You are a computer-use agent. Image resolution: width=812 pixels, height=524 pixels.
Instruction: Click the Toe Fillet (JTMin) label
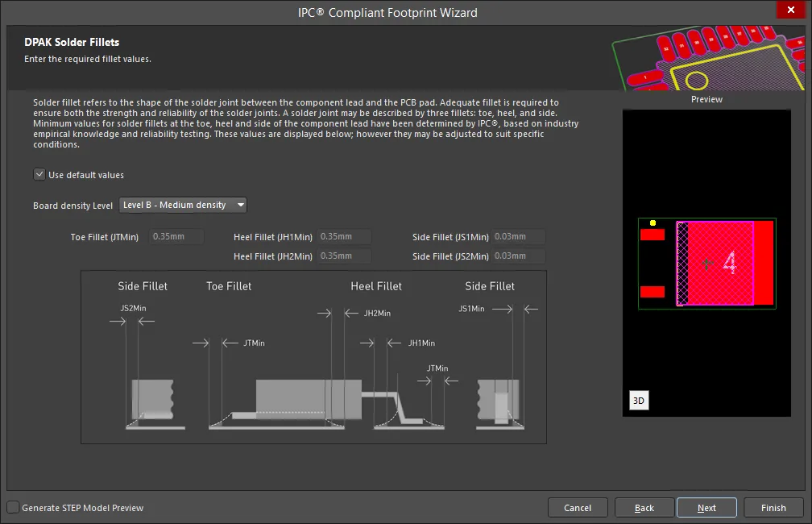(x=105, y=237)
